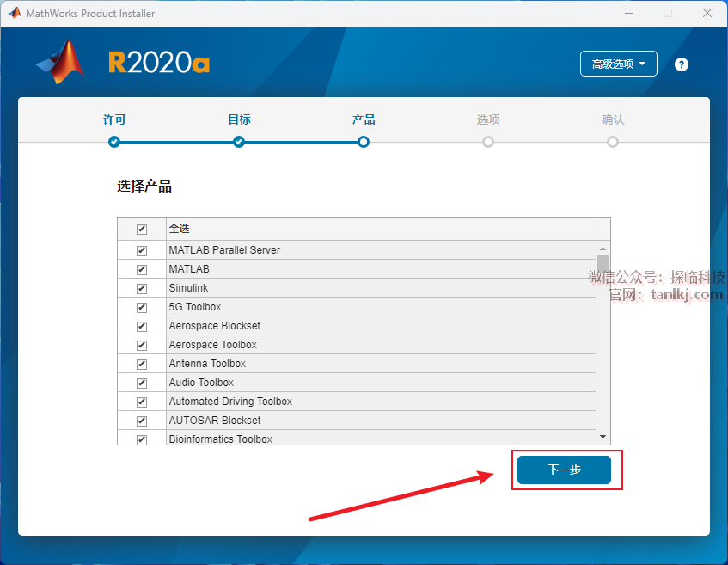Image resolution: width=728 pixels, height=565 pixels.
Task: Select the AUTOSAR Blockset row text
Action: [x=215, y=421]
